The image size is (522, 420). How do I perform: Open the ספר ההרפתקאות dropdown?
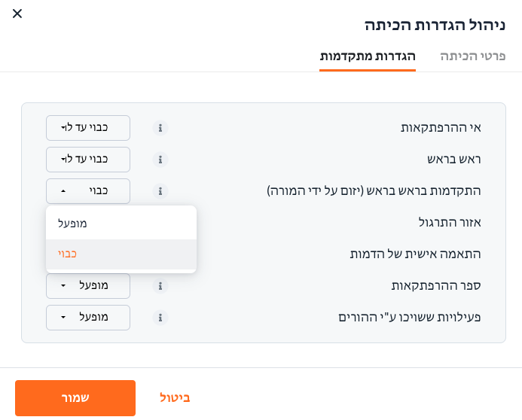tap(88, 286)
